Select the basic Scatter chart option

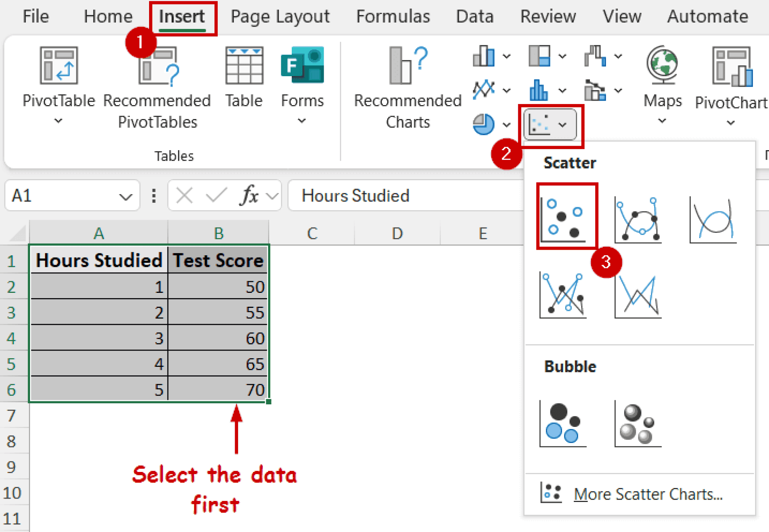563,219
